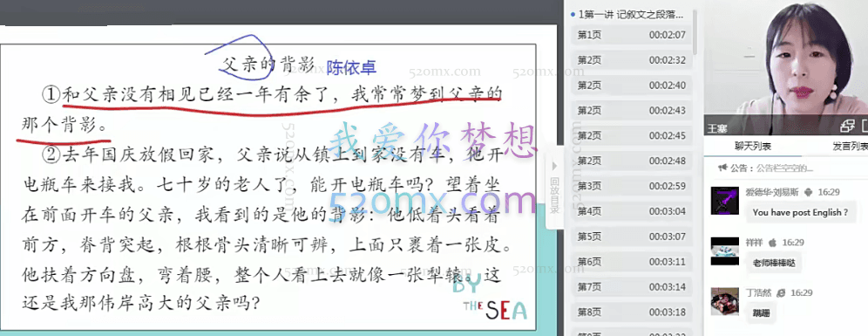This screenshot has width=868, height=336.
Task: Click the chat message 老师棒棒哒
Action: (x=774, y=263)
